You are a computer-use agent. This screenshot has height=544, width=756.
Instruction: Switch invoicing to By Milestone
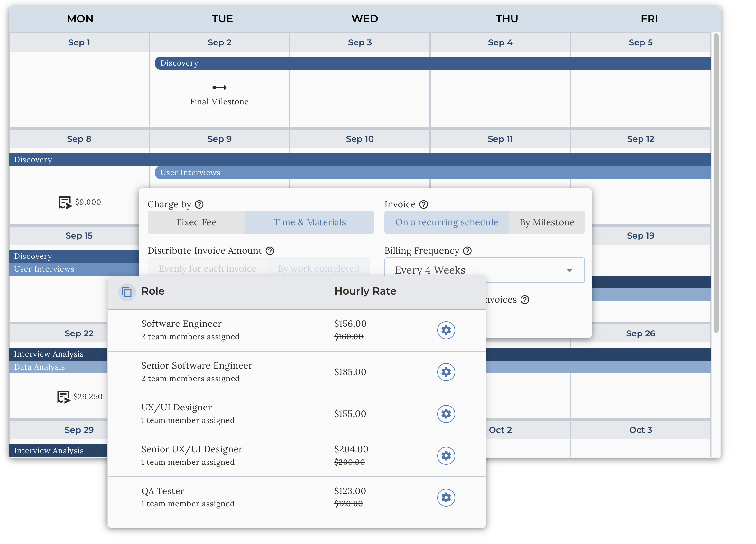coord(547,222)
